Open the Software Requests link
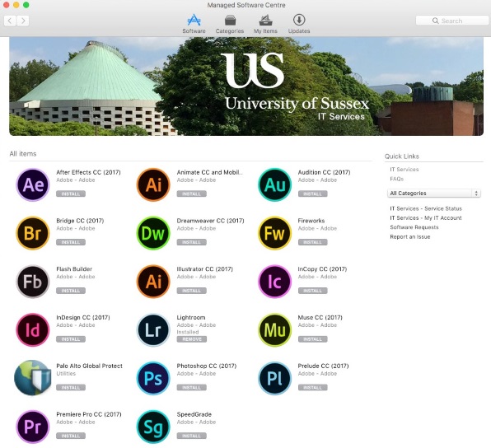Viewport: 491px width, 448px height. [414, 227]
